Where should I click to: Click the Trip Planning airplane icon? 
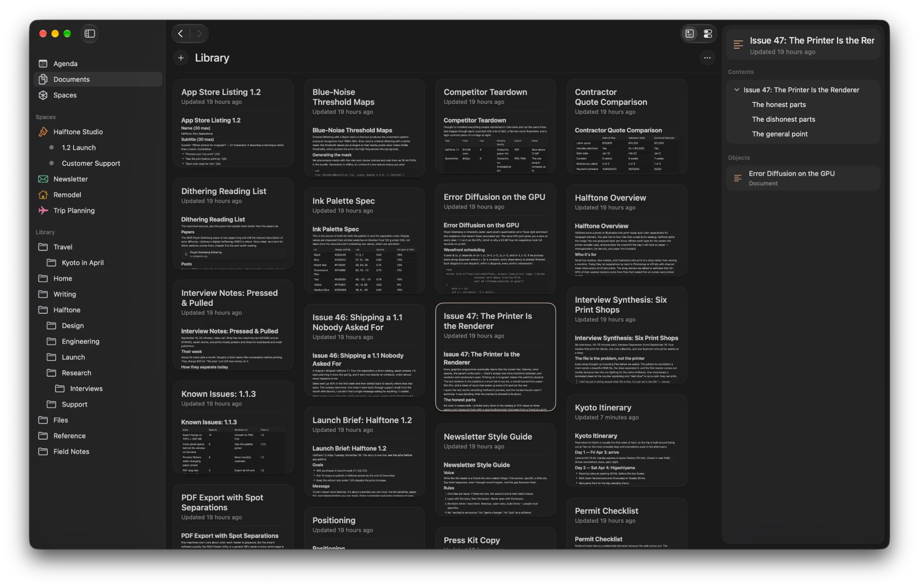point(43,210)
